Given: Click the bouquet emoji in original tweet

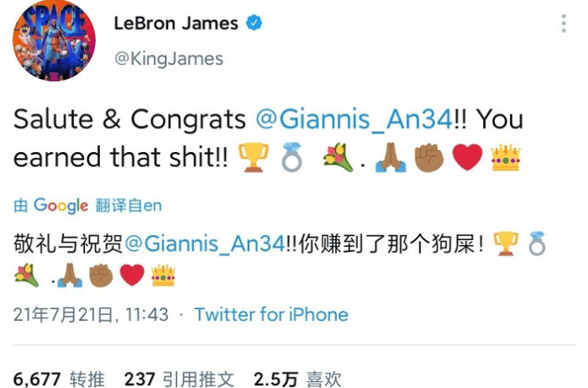Looking at the screenshot, I should tap(338, 157).
